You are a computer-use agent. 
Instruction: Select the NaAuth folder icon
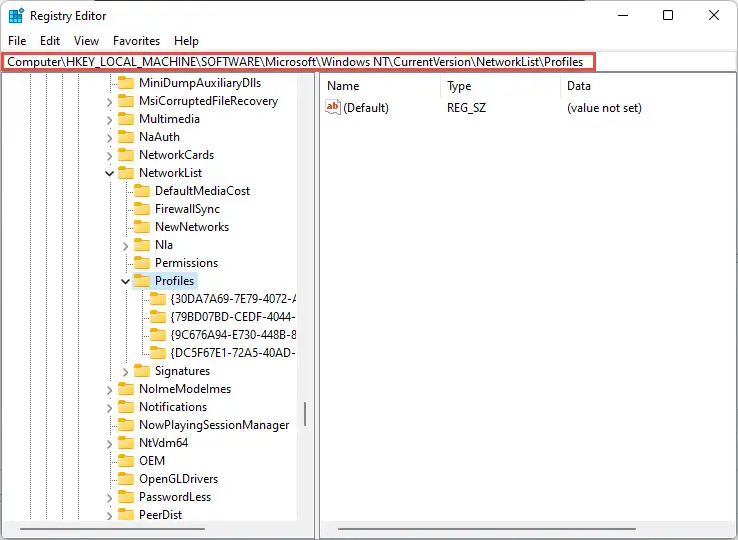tap(126, 137)
